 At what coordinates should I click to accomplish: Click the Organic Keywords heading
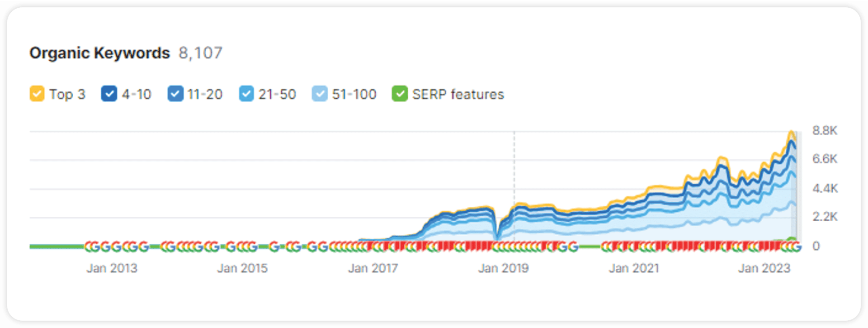pyautogui.click(x=99, y=53)
